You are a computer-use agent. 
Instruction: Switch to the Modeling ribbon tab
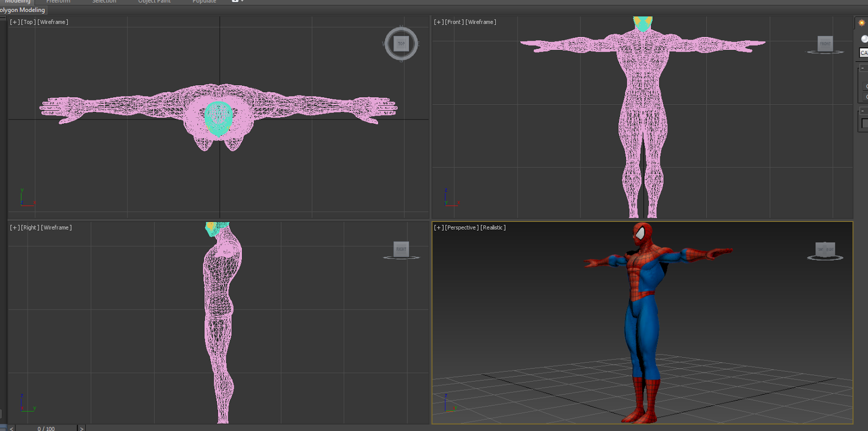tap(18, 2)
